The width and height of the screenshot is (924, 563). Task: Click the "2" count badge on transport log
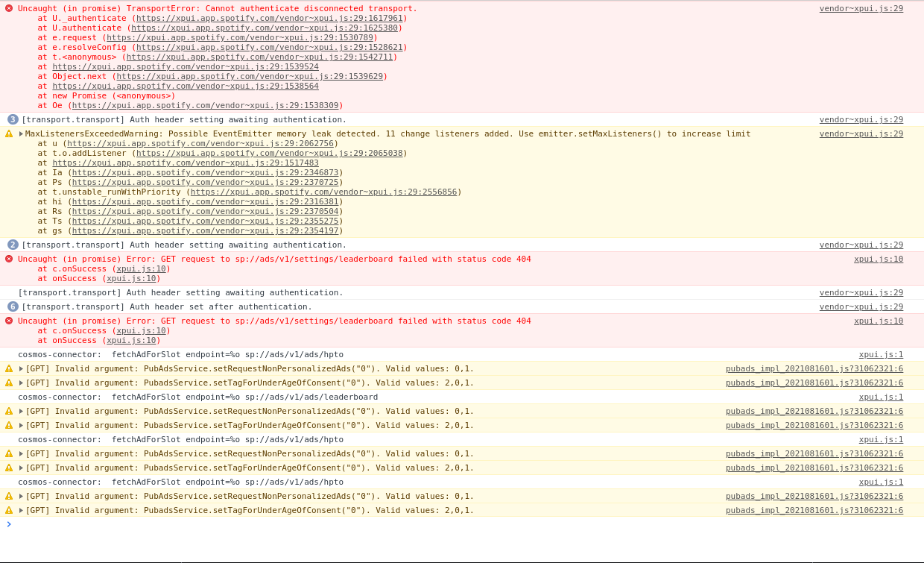[x=12, y=245]
